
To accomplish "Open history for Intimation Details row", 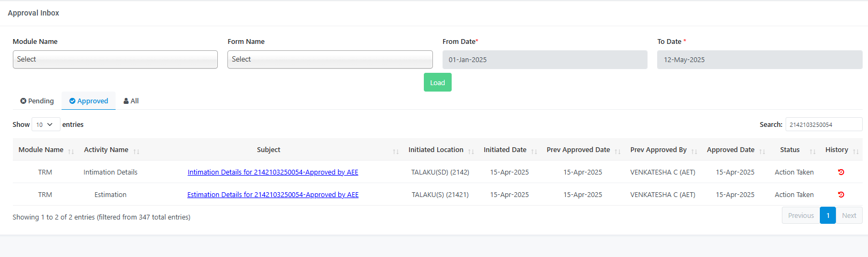I will click(x=841, y=172).
